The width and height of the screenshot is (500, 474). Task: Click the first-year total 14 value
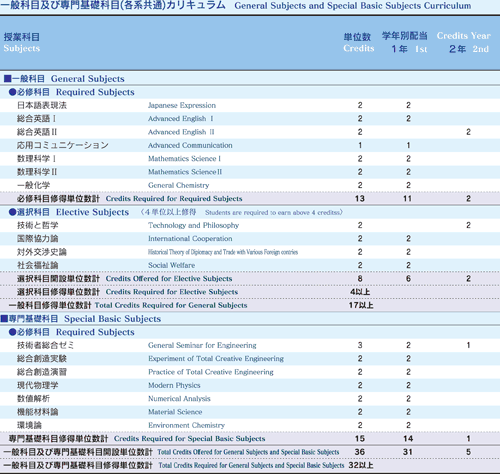(x=408, y=439)
